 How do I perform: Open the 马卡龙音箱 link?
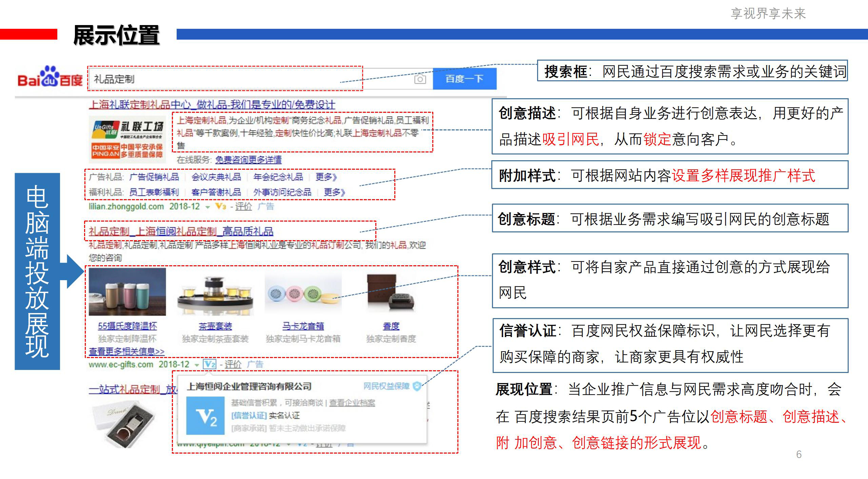[303, 326]
